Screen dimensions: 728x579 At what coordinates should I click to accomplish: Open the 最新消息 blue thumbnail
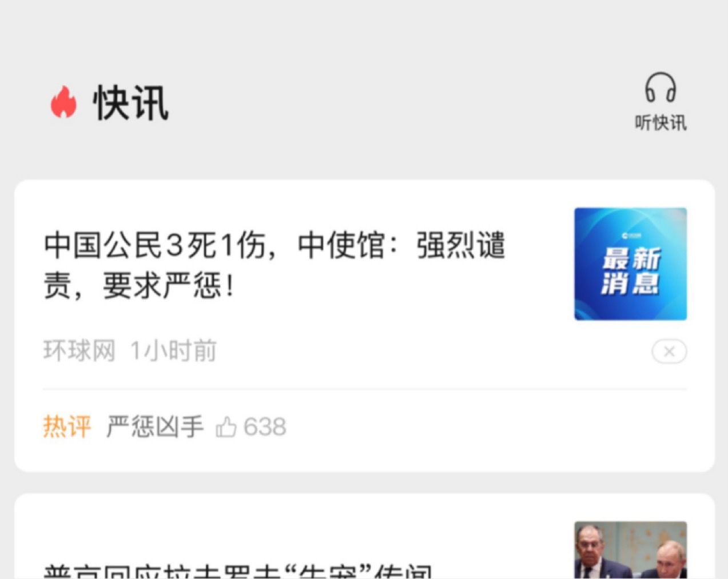point(630,264)
